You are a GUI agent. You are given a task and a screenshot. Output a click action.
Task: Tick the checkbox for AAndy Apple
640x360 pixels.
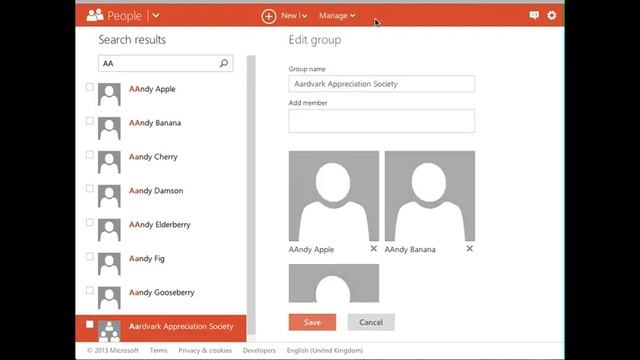90,87
